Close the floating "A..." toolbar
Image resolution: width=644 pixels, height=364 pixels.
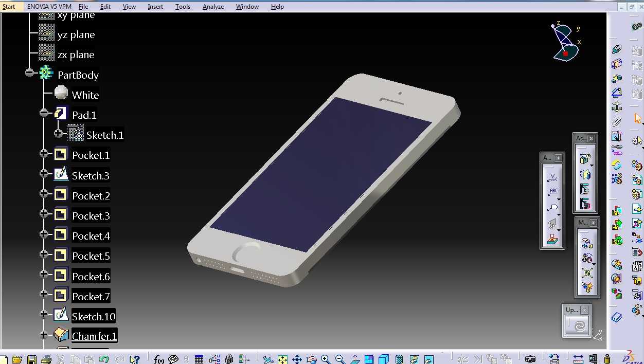[558, 158]
